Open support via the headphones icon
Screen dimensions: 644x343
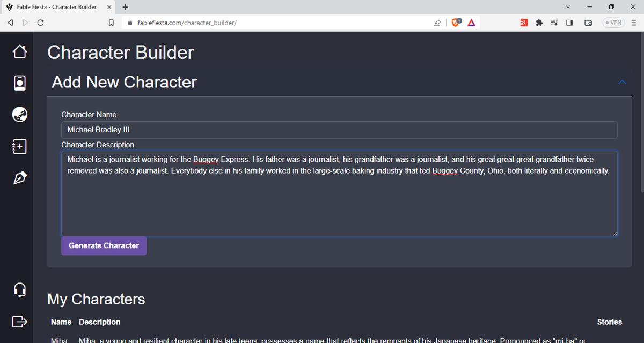pos(19,289)
